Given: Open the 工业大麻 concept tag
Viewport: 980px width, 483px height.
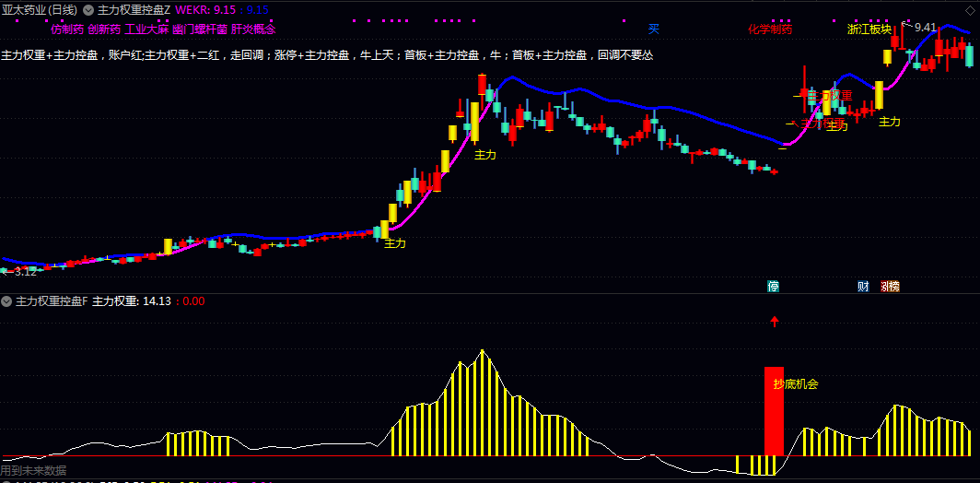Looking at the screenshot, I should [146, 29].
